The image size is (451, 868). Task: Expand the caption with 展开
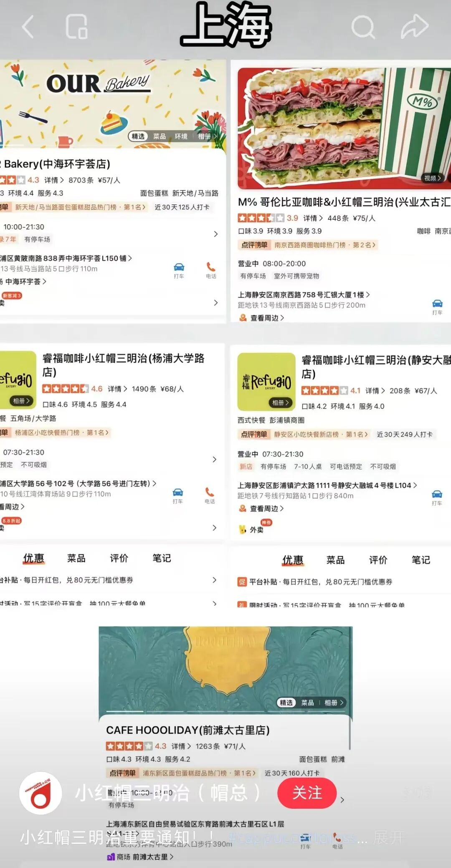click(388, 837)
